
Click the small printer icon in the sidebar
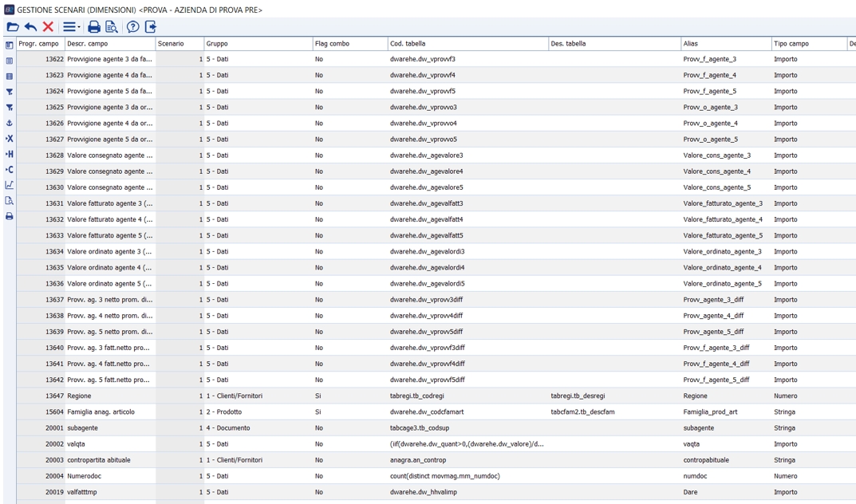tap(10, 217)
